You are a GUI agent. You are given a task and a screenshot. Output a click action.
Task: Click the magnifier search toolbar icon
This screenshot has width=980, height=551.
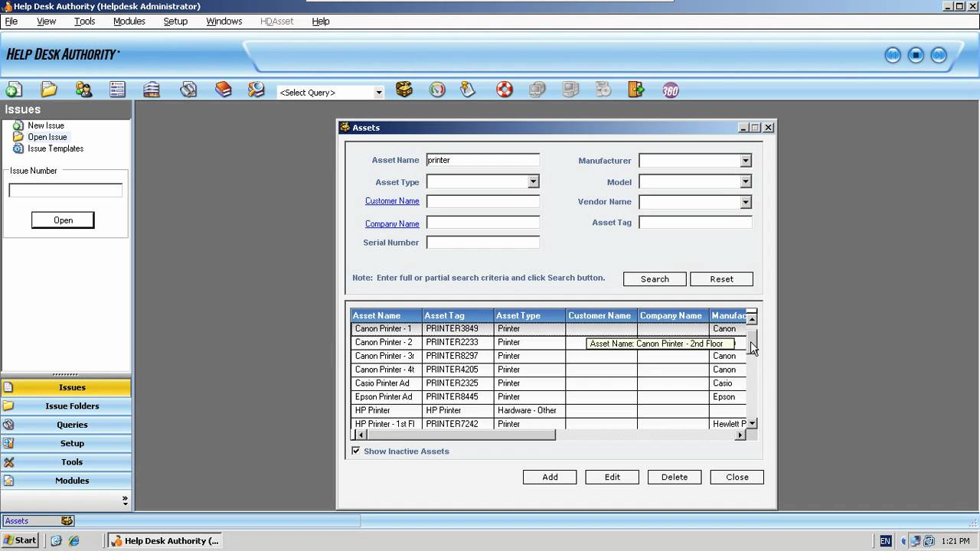pyautogui.click(x=256, y=90)
